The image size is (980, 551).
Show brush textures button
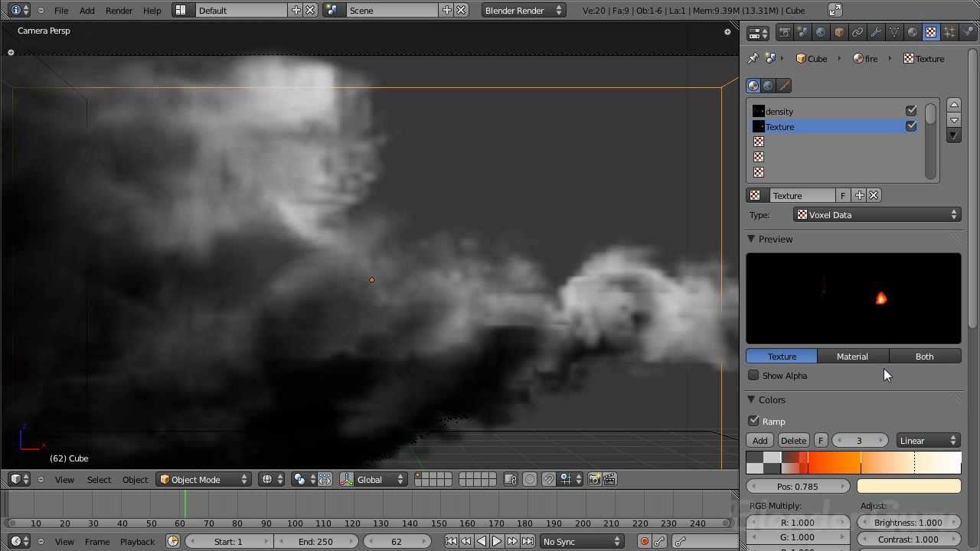(x=784, y=86)
